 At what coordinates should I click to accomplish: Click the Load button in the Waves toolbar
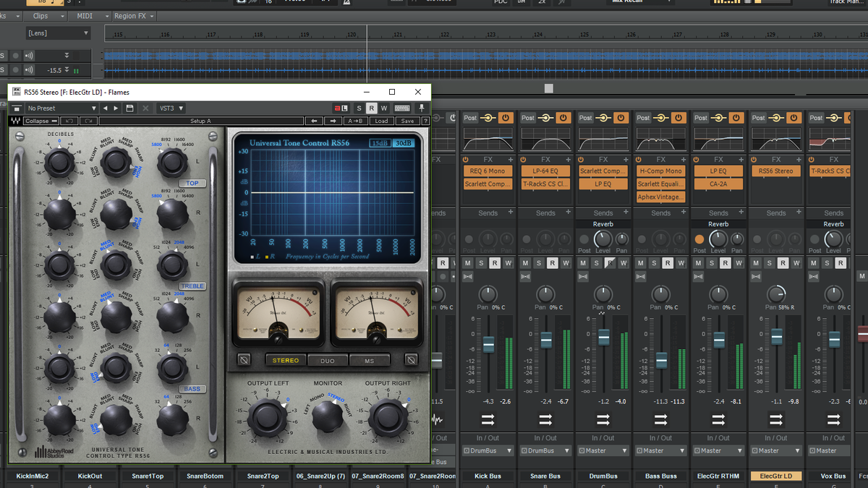[x=383, y=121]
